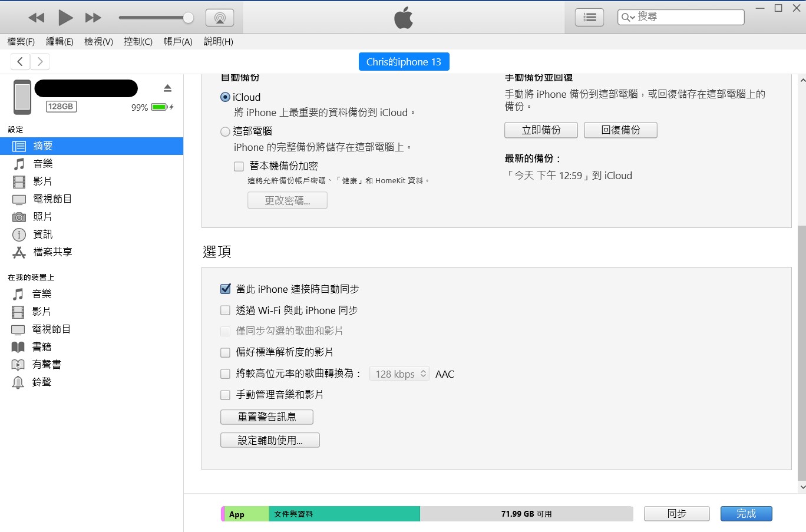Open the 說明(H) menu

coord(218,42)
